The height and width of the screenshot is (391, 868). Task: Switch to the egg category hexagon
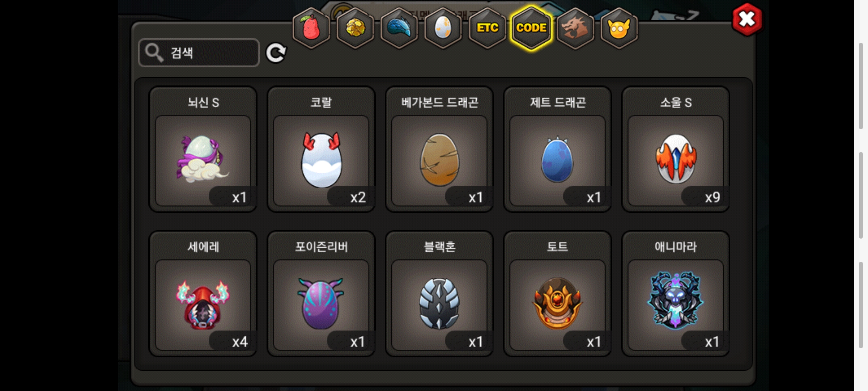[443, 28]
